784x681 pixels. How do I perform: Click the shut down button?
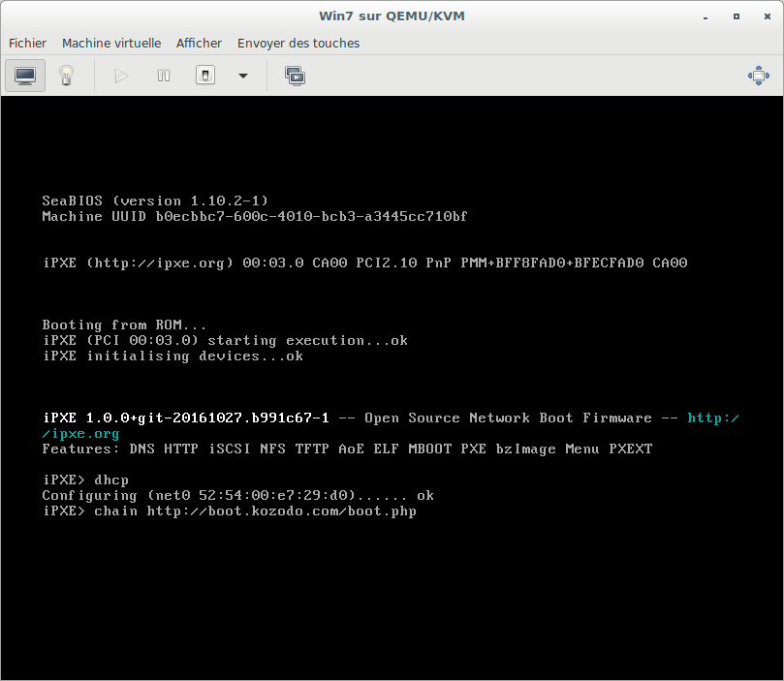[205, 76]
